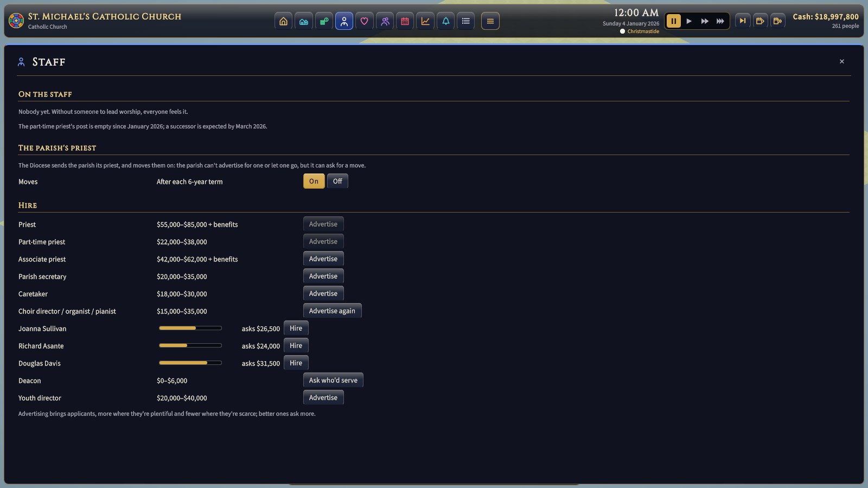Turn priest moves Off
Viewport: 868px width, 488px height.
(x=337, y=181)
